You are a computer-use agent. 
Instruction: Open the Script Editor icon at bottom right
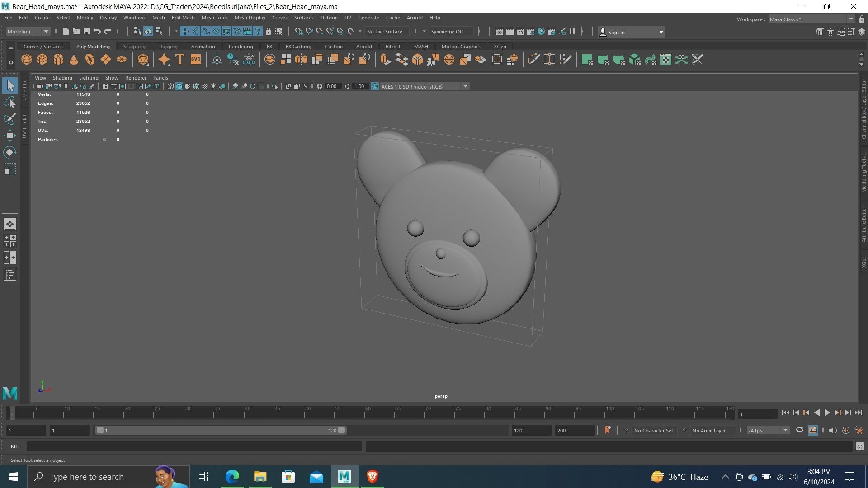click(x=859, y=446)
